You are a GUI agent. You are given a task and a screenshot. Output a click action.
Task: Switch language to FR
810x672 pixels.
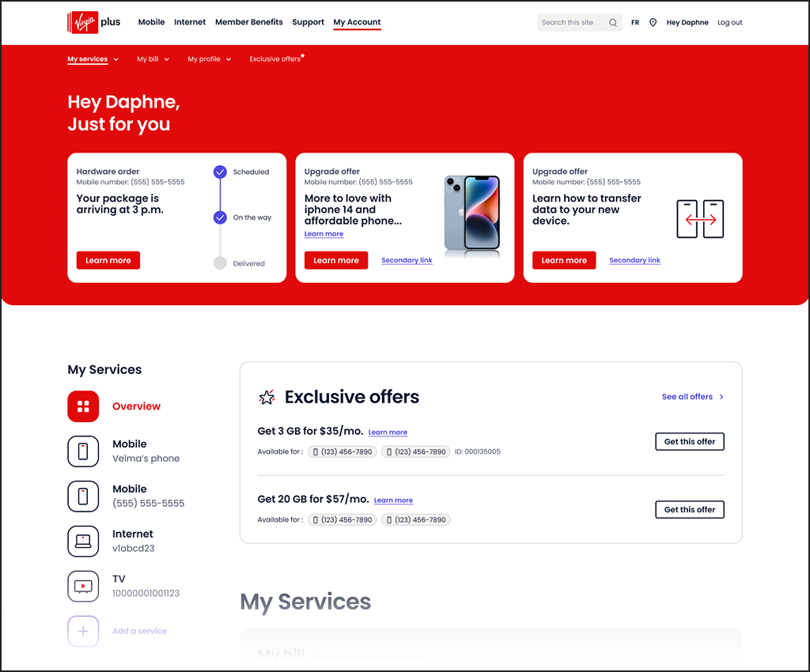pyautogui.click(x=635, y=23)
